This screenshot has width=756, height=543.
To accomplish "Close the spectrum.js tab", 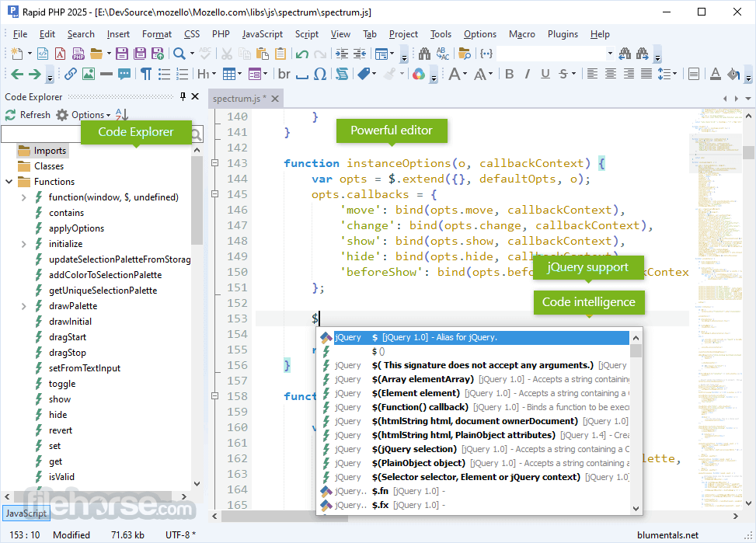I will tap(275, 99).
